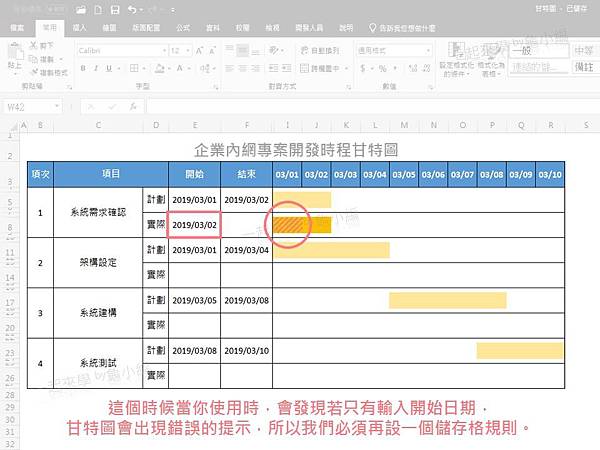
Task: Click Merge & Center (跨欄置中)
Action: point(320,68)
